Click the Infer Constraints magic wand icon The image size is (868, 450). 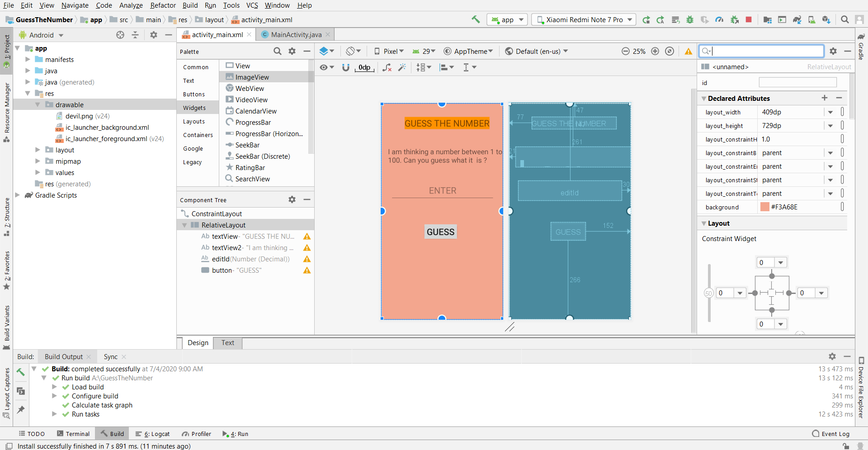(x=402, y=67)
